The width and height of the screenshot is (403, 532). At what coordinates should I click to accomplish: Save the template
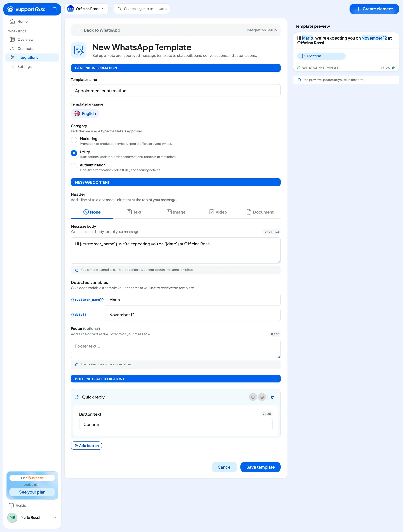[260, 467]
